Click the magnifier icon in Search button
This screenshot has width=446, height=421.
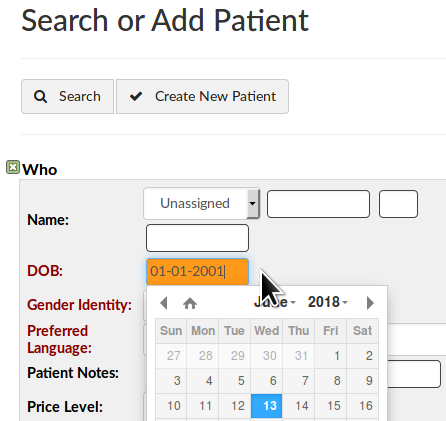click(x=40, y=97)
